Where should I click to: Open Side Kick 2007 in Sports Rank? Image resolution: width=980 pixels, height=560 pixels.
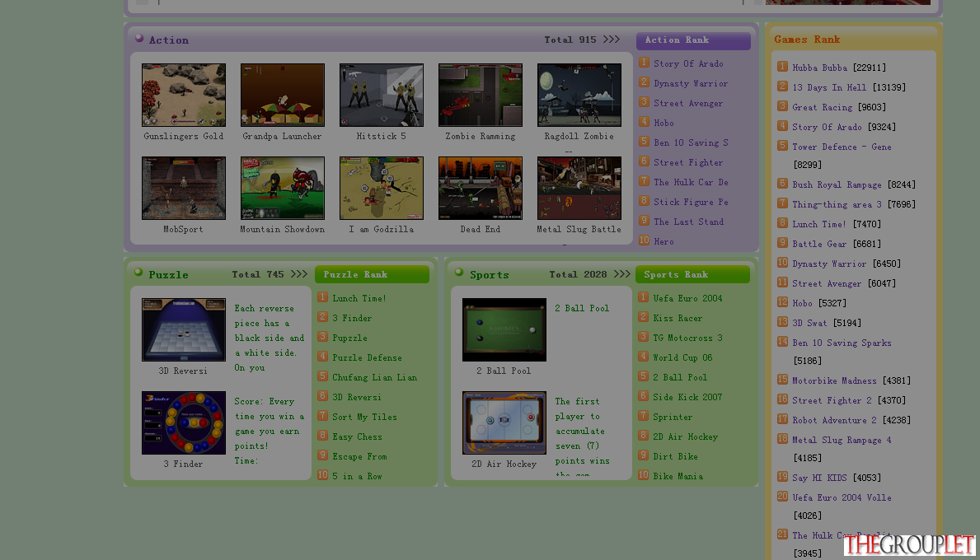pos(687,397)
